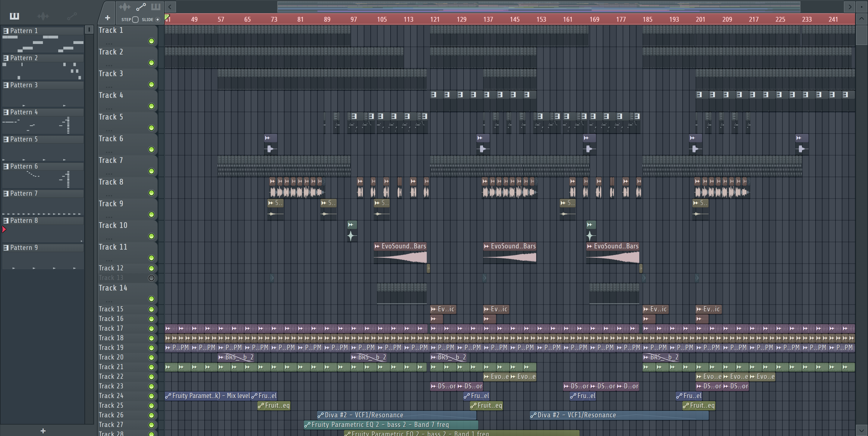Select pattern clip focus piano icon in playlist header
868x436 pixels.
pyautogui.click(x=156, y=7)
